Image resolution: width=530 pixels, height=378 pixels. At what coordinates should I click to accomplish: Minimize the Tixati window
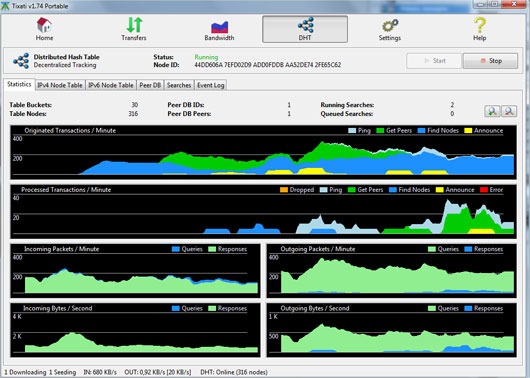481,4
